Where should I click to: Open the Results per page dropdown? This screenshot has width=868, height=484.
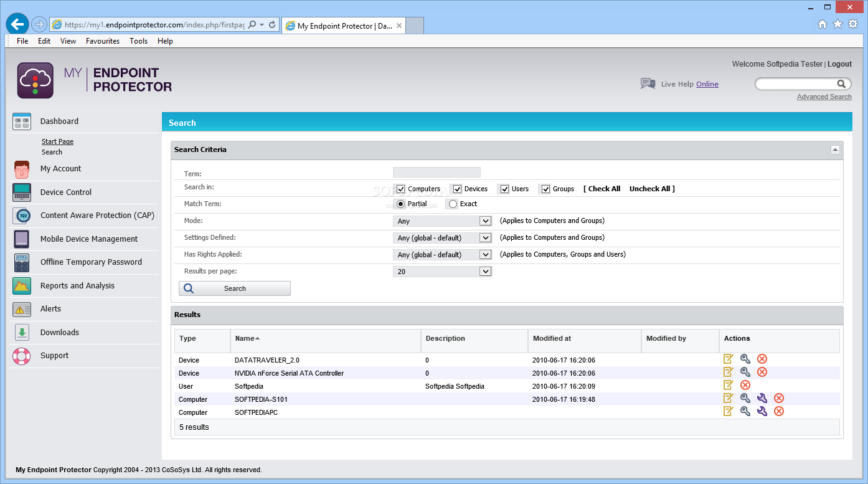(x=442, y=272)
